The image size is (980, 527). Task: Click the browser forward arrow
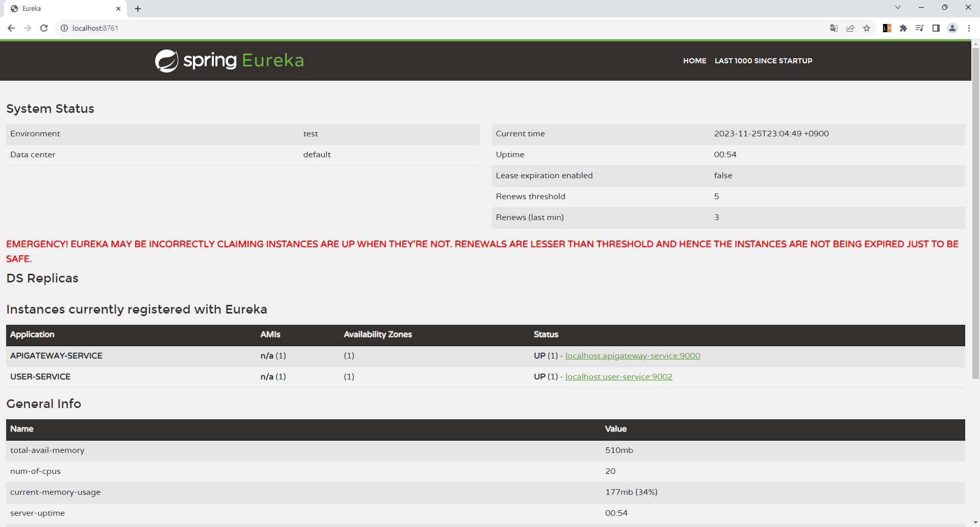click(28, 28)
